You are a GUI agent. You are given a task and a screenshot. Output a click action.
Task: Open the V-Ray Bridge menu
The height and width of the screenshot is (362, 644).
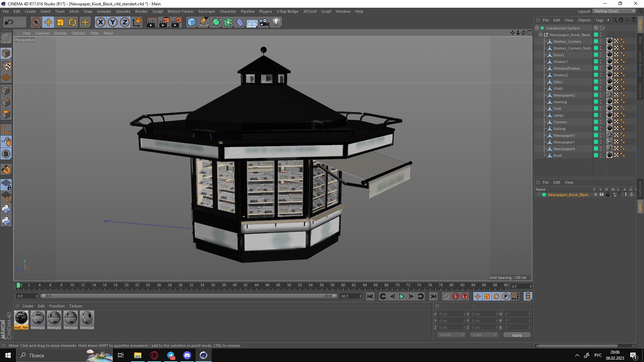[287, 11]
